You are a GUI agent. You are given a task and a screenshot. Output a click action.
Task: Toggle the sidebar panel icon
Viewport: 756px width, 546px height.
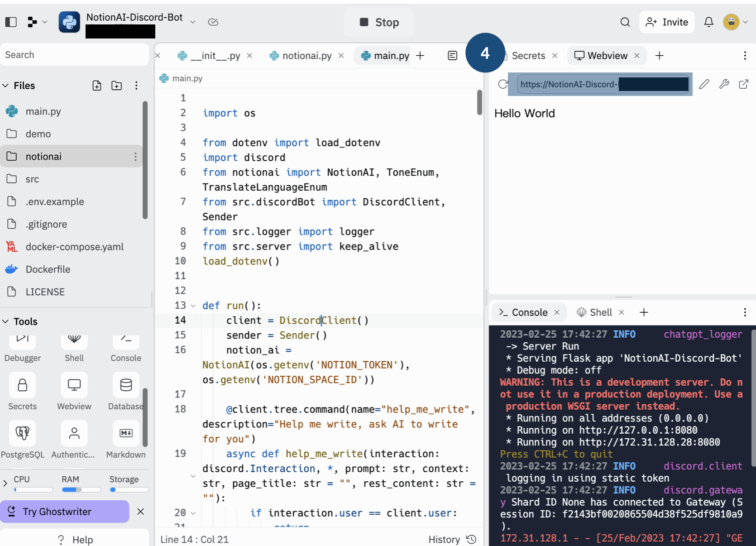11,22
